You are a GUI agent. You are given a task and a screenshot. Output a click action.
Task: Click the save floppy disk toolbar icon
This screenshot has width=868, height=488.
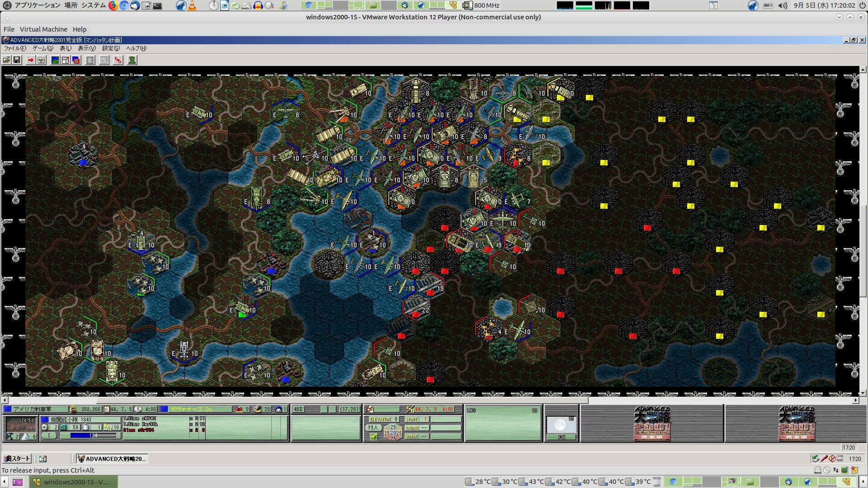click(17, 60)
